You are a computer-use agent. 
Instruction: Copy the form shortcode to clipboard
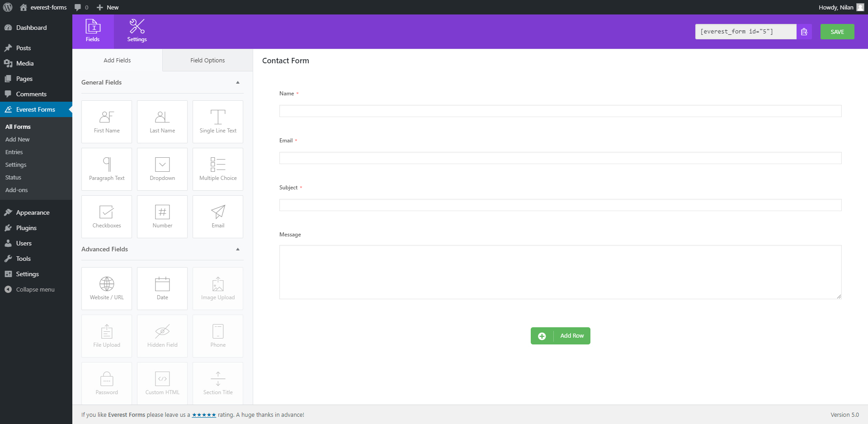(804, 32)
